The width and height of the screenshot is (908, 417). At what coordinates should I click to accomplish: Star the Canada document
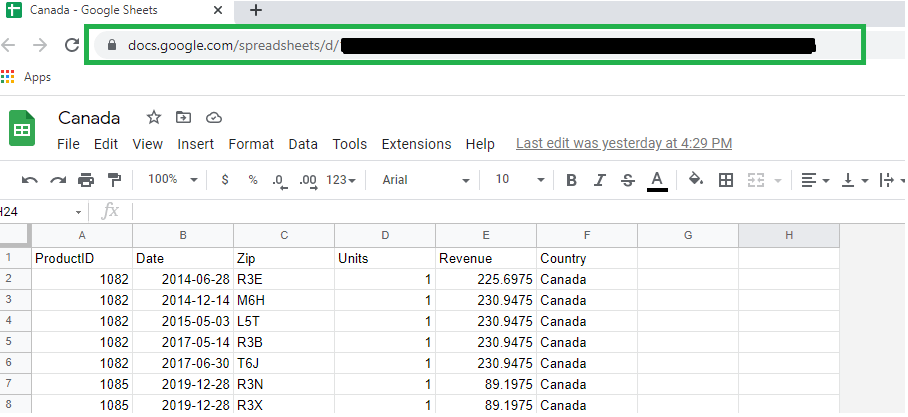coord(154,118)
